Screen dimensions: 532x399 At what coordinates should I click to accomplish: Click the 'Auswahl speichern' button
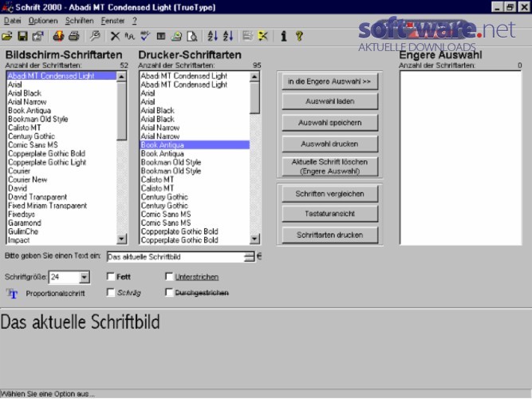[329, 123]
